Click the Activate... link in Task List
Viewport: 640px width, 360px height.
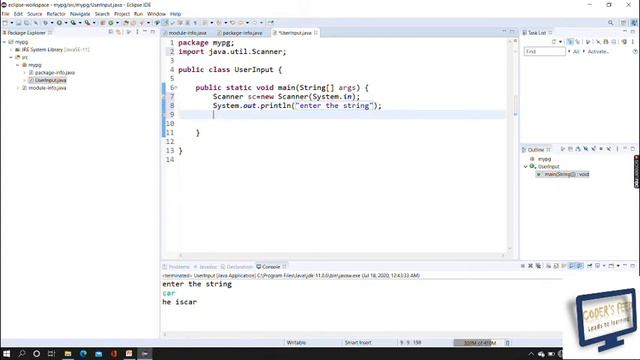coord(598,51)
